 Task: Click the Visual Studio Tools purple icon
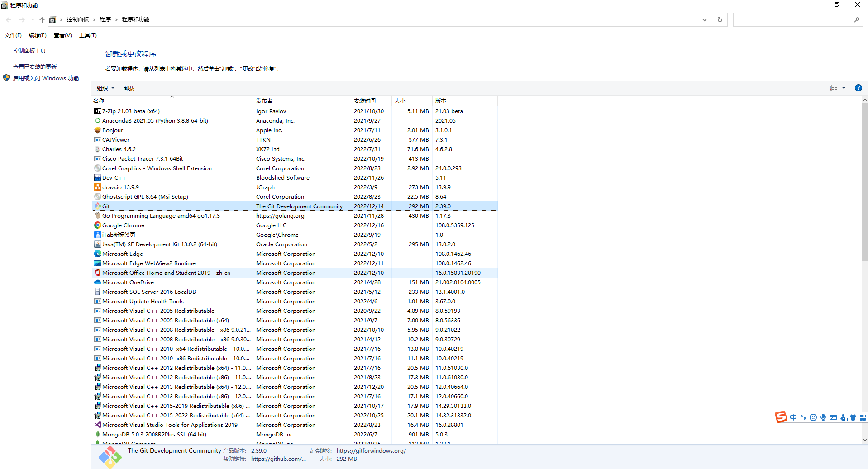pyautogui.click(x=97, y=425)
